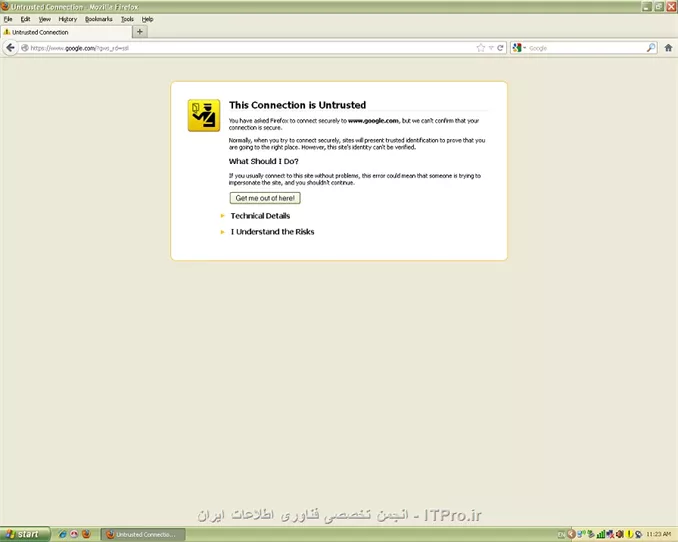The width and height of the screenshot is (678, 542).
Task: Click the Untrusted Connection taskbar button
Action: click(x=143, y=535)
